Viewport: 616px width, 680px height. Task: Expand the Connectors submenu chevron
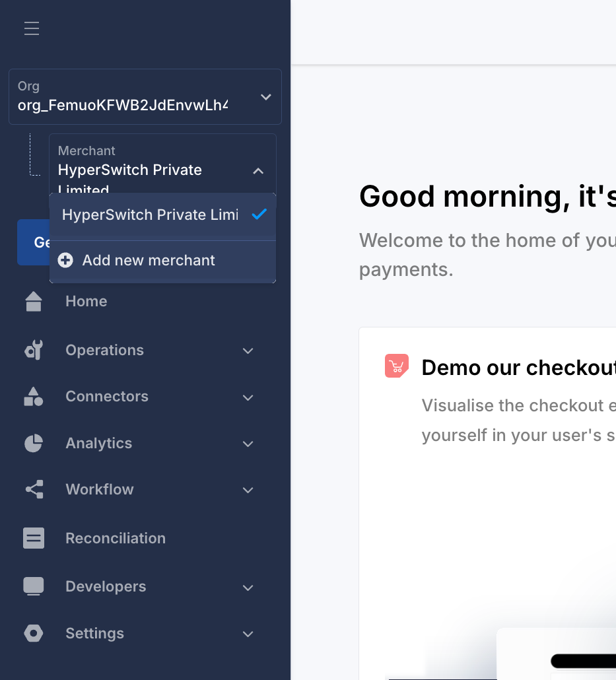click(x=248, y=397)
